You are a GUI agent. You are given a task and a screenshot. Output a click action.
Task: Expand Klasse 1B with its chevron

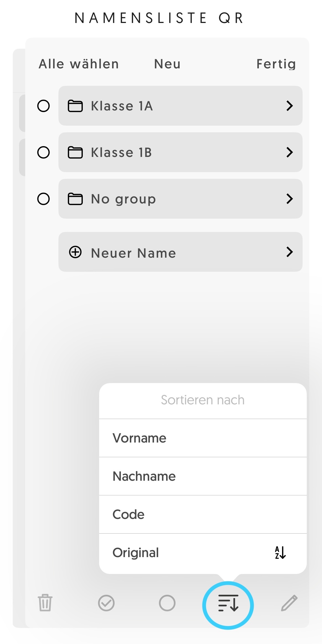(x=290, y=152)
